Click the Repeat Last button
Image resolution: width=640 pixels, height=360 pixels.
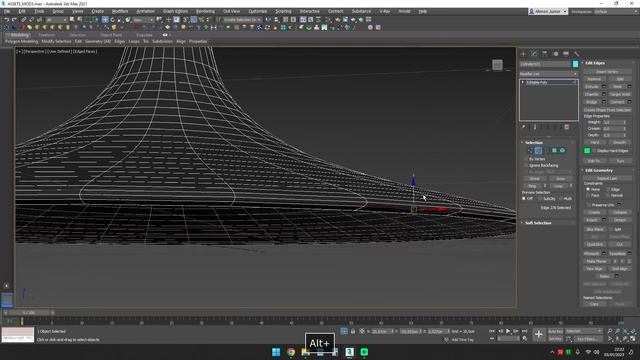tap(607, 178)
